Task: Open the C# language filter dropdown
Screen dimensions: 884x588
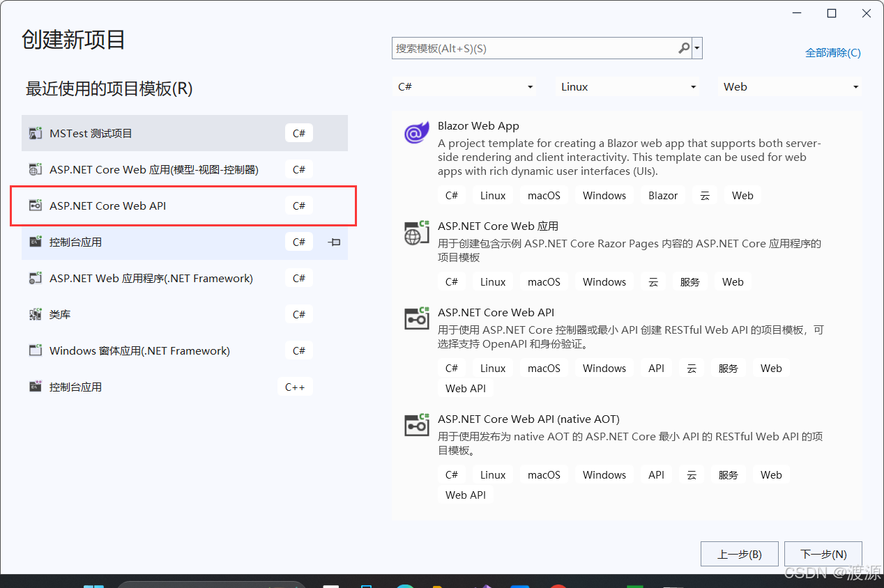Action: coord(465,87)
